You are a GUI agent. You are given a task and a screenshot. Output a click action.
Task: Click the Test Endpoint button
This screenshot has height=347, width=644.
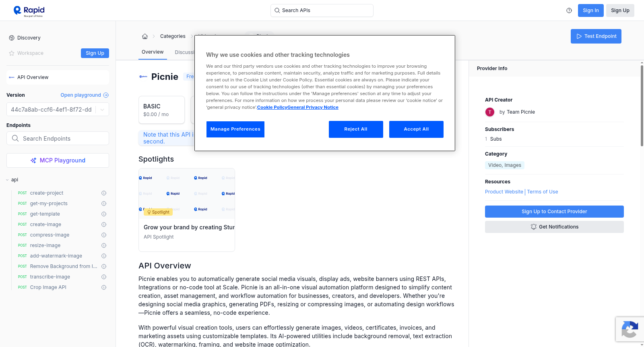(596, 36)
